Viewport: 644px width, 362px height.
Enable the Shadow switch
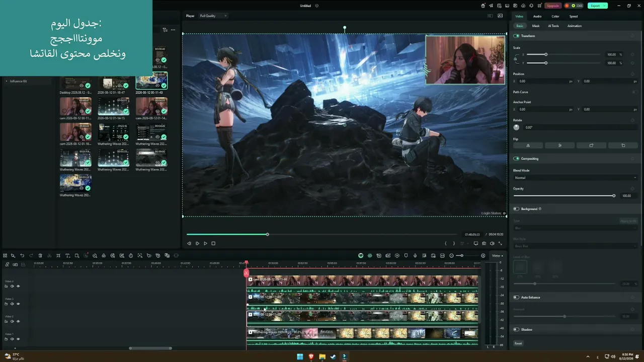pos(516,329)
